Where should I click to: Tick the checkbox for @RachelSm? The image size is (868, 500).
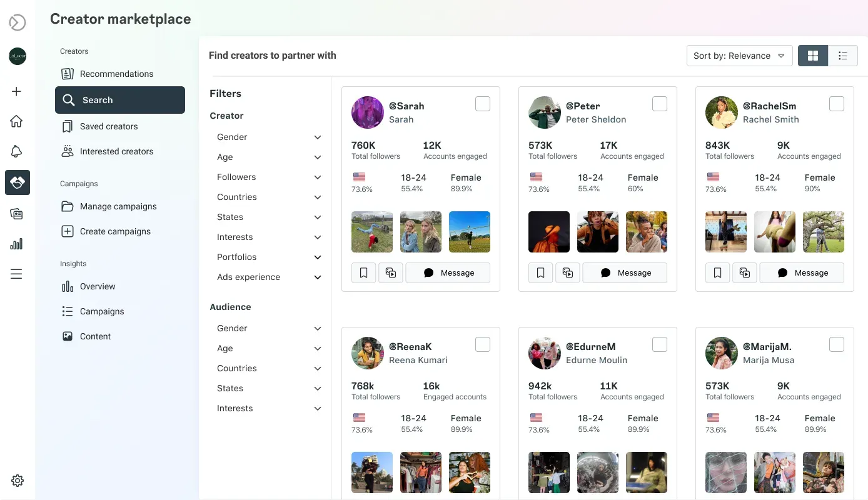tap(836, 104)
